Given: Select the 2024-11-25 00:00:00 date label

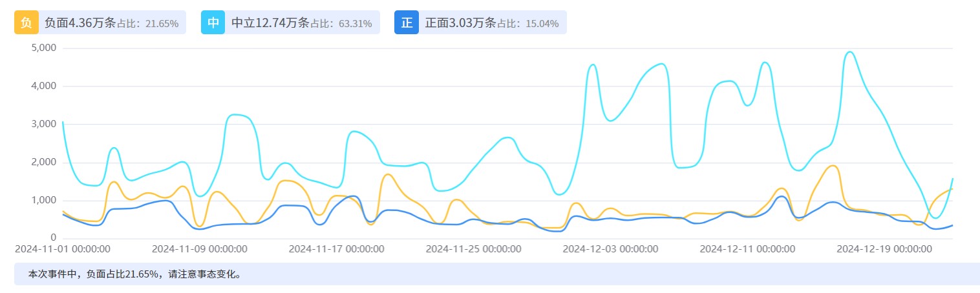Looking at the screenshot, I should (x=474, y=248).
